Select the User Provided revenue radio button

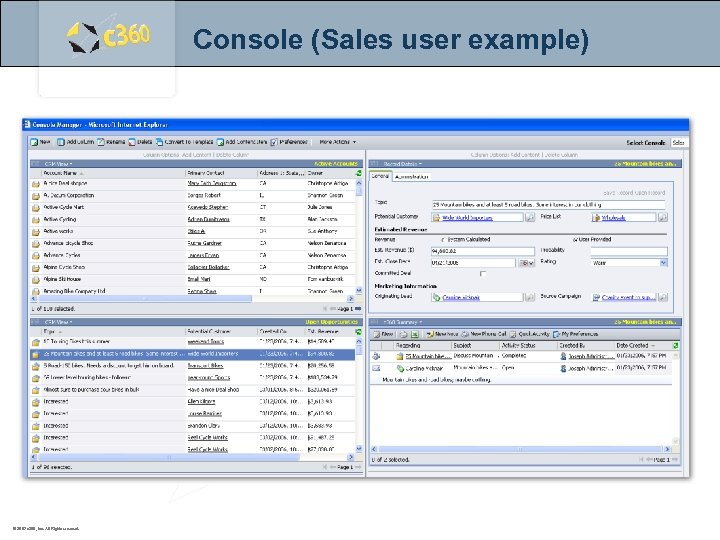tap(575, 240)
